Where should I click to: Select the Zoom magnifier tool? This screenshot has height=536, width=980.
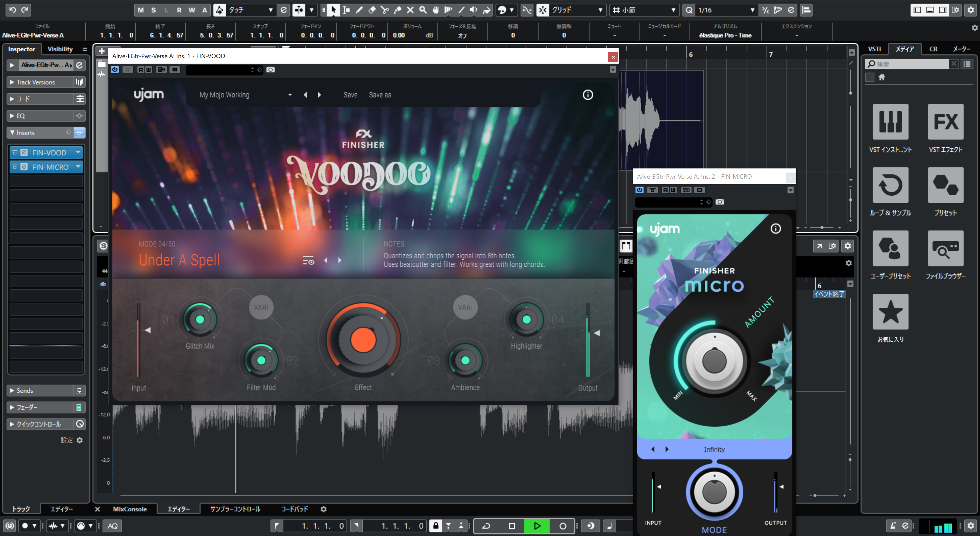(423, 10)
